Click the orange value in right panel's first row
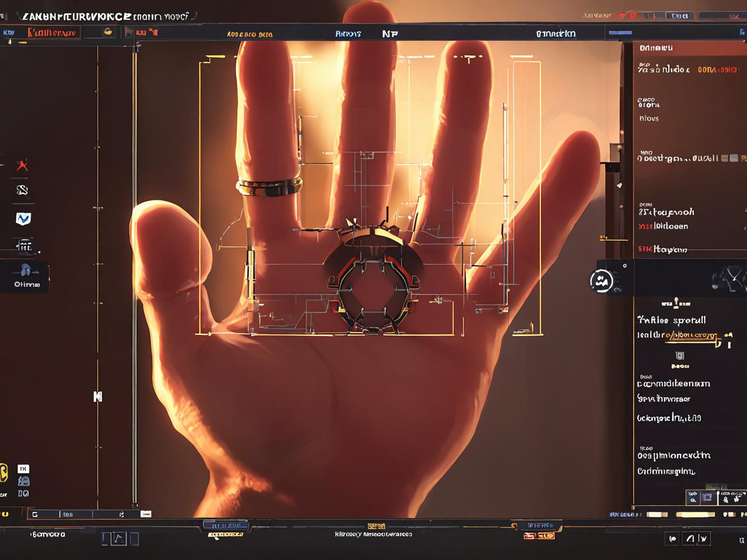The image size is (747, 560). click(718, 69)
